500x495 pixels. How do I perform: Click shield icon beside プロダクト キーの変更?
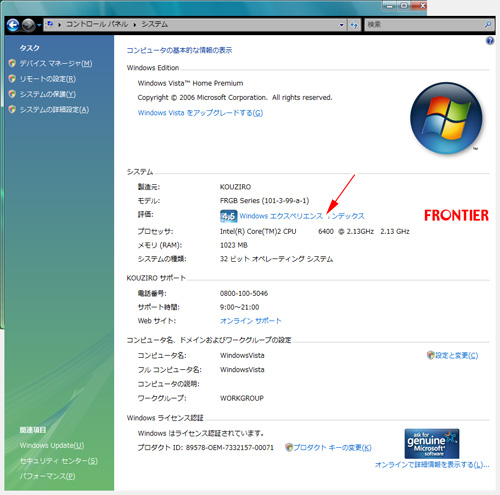coord(289,447)
